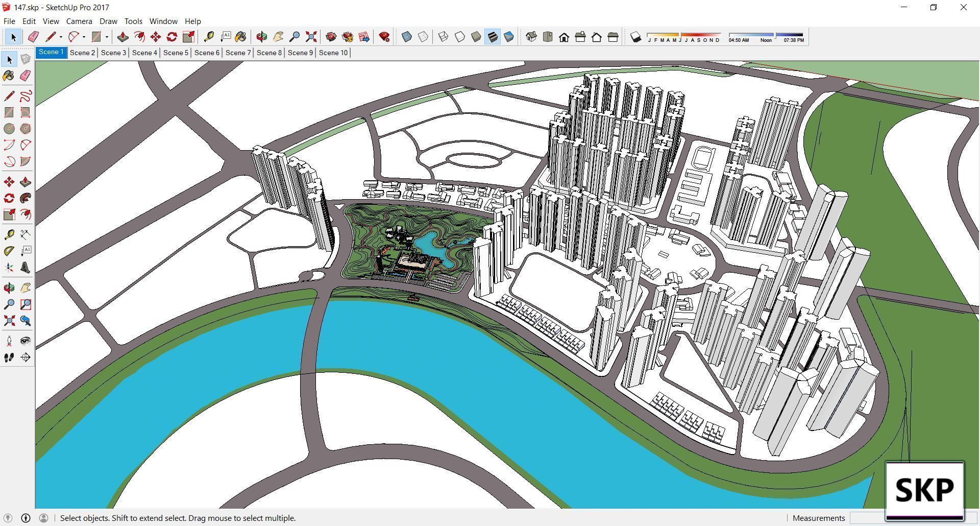Image resolution: width=980 pixels, height=526 pixels.
Task: Switch to the Iso house view
Action: 531,37
